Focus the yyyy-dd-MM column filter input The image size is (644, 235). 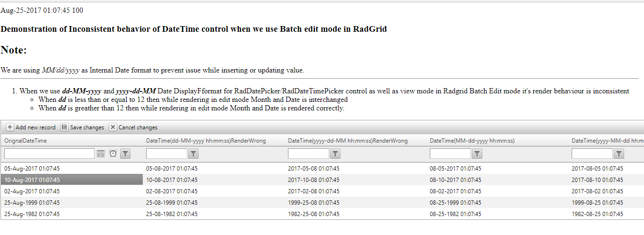[x=309, y=154]
